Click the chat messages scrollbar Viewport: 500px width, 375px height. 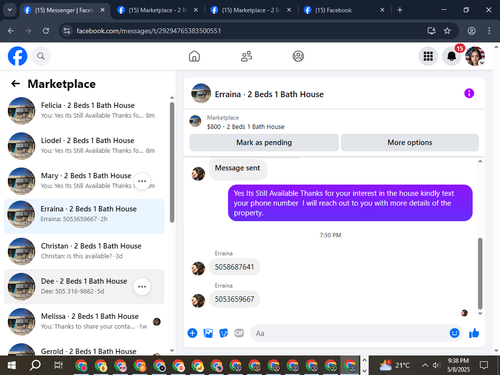pyautogui.click(x=480, y=273)
